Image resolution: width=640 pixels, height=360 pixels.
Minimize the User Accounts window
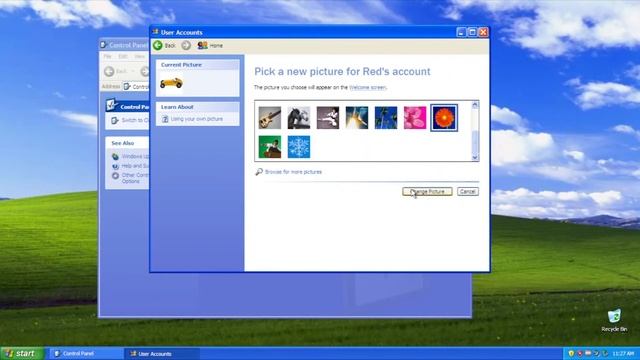[461, 32]
